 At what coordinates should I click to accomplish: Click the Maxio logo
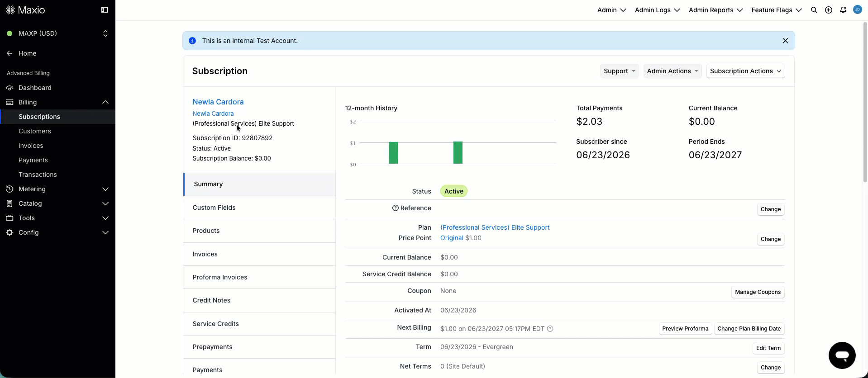coord(25,10)
